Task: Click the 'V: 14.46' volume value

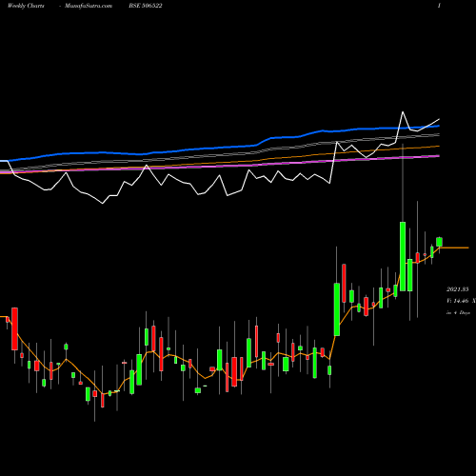Action: [x=458, y=301]
